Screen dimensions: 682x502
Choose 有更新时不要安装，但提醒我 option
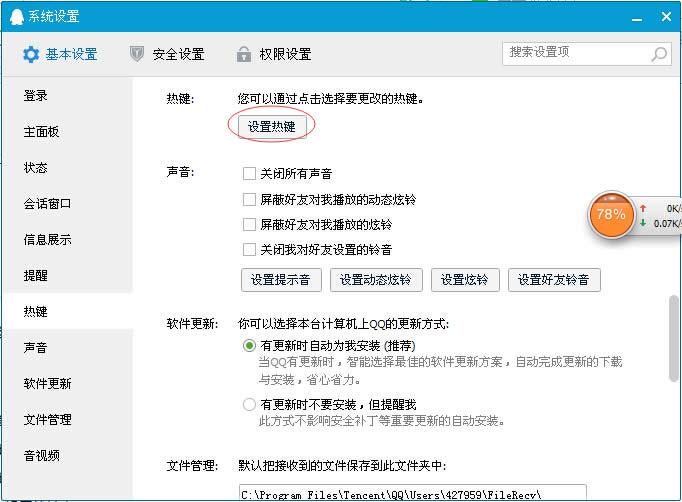click(x=249, y=405)
